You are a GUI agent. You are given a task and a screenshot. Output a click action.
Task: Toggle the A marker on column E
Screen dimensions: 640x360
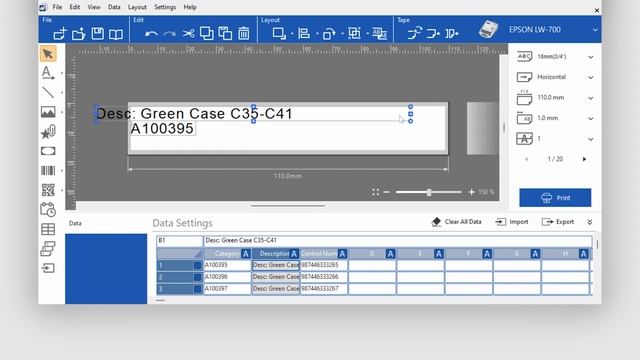[439, 254]
